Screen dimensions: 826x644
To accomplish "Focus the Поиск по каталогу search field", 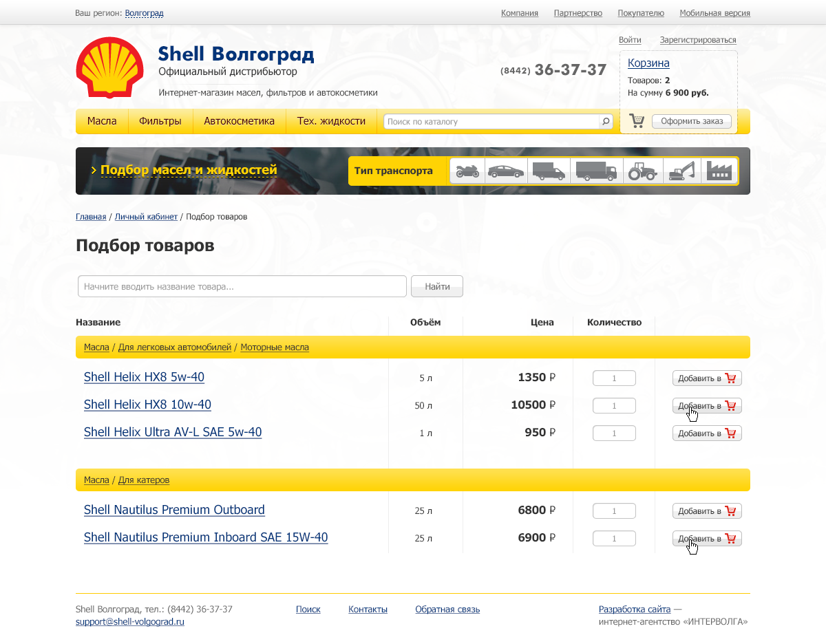I will (491, 122).
